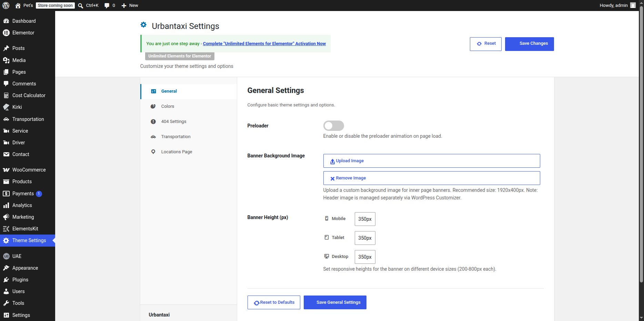Click the Plugins plug icon
This screenshot has width=644, height=321.
[x=6, y=280]
